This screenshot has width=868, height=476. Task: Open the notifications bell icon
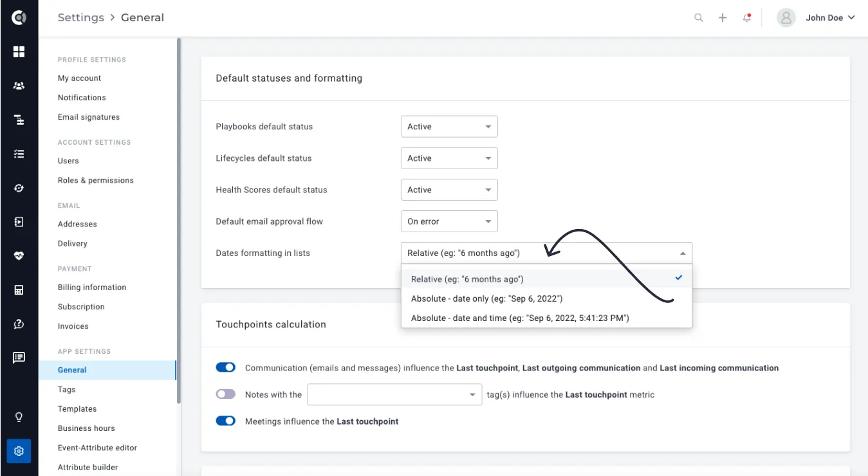747,18
